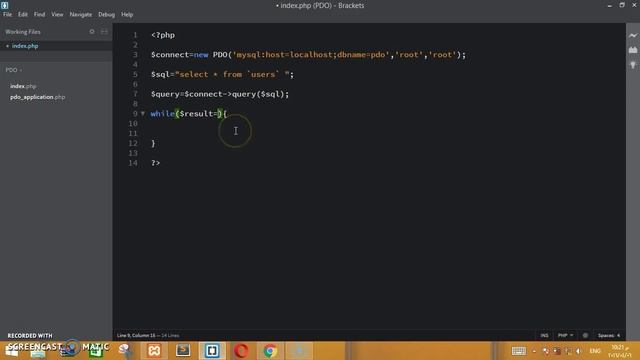Image resolution: width=640 pixels, height=360 pixels.
Task: Open the touch keyboard tray icon
Action: point(519,351)
